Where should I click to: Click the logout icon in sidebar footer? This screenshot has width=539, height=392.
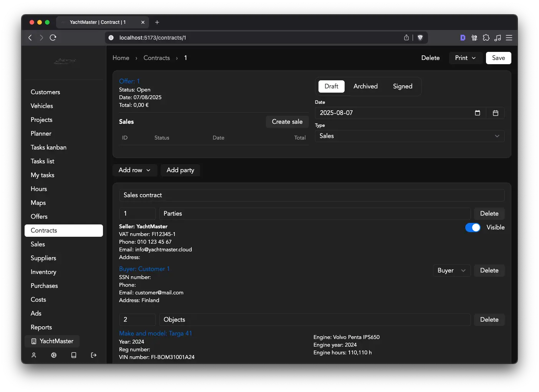tap(94, 355)
